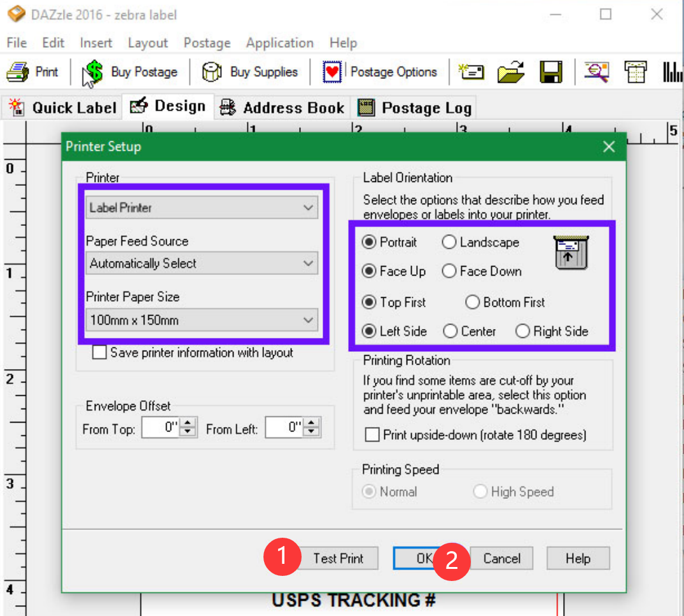This screenshot has width=684, height=616.
Task: Click the Buy Postage dollar icon
Action: (x=94, y=71)
